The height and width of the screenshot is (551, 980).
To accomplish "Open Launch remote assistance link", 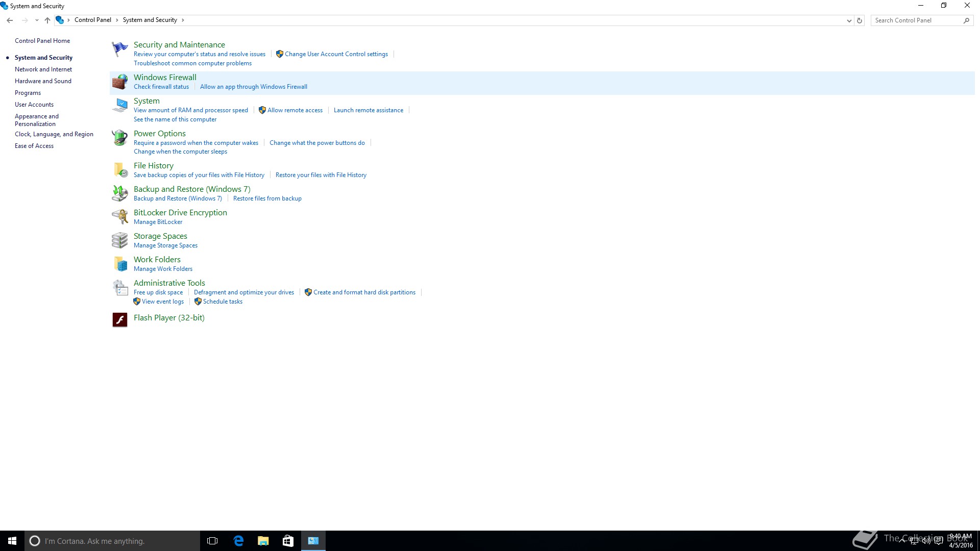I will tap(369, 110).
